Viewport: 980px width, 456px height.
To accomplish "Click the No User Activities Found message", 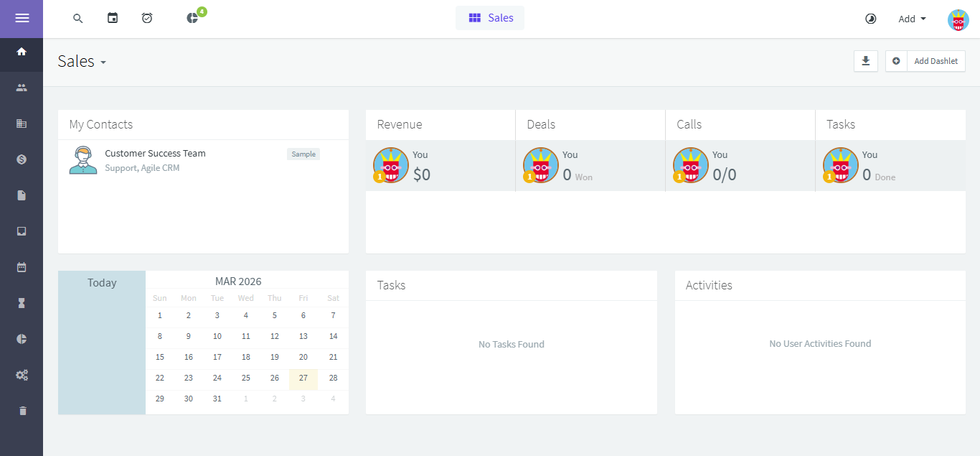I will (x=820, y=343).
